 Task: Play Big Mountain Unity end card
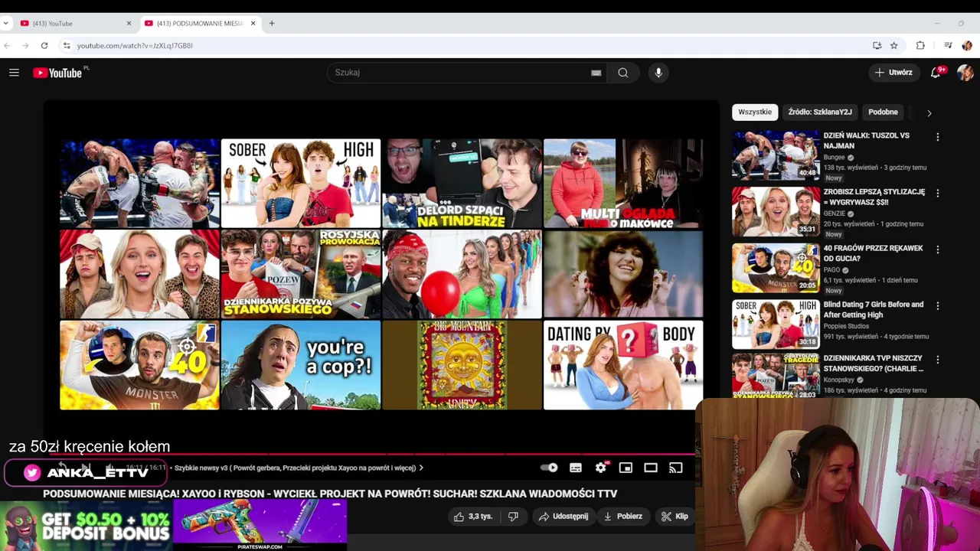(x=462, y=365)
